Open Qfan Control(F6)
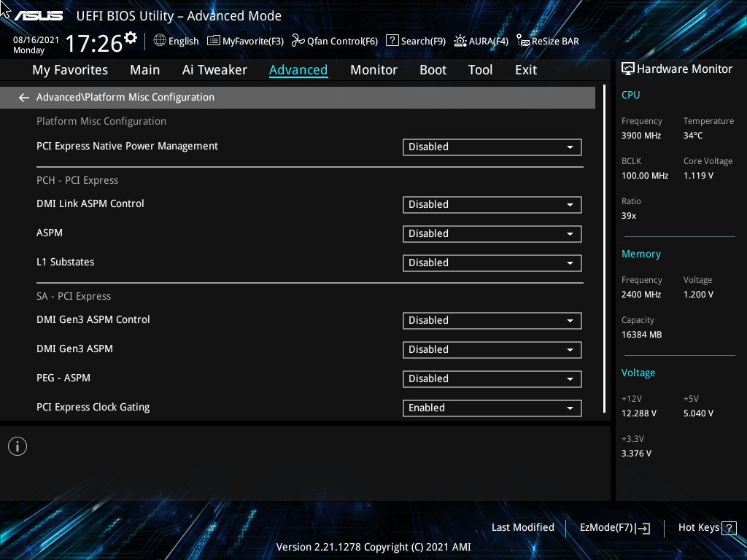 pos(335,41)
